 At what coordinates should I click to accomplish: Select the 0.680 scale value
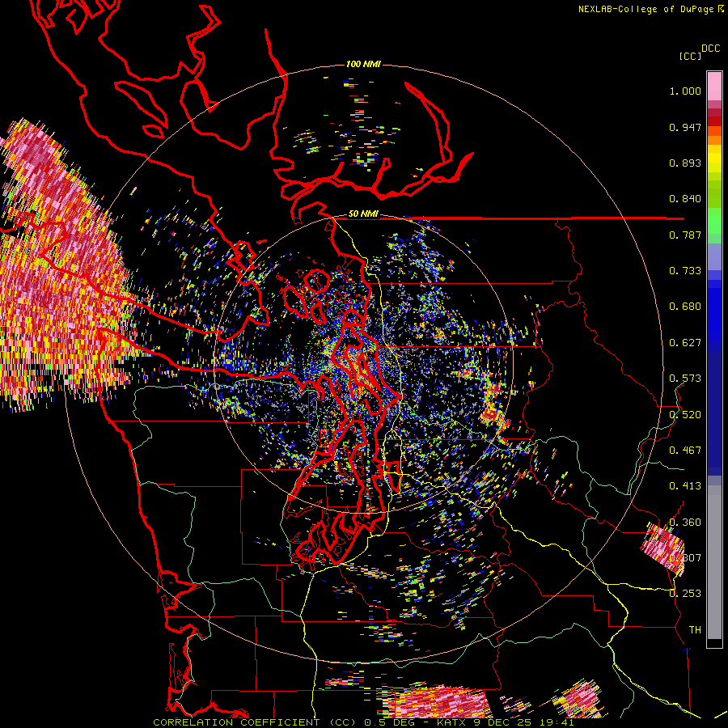point(685,307)
